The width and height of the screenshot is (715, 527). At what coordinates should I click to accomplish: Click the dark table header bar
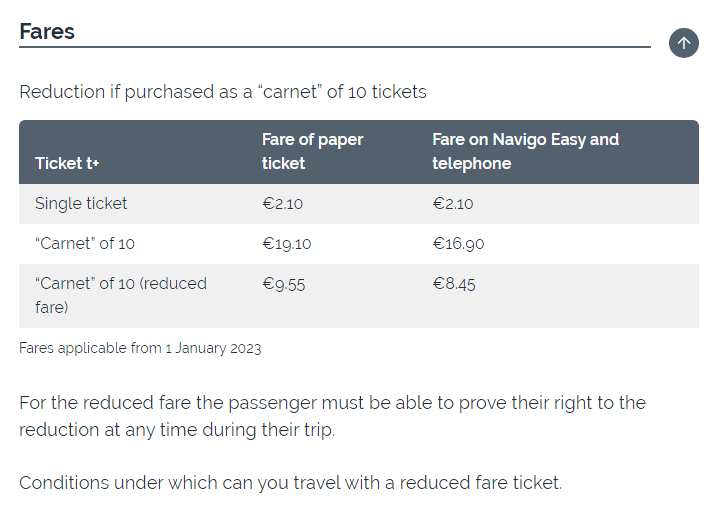tap(359, 152)
